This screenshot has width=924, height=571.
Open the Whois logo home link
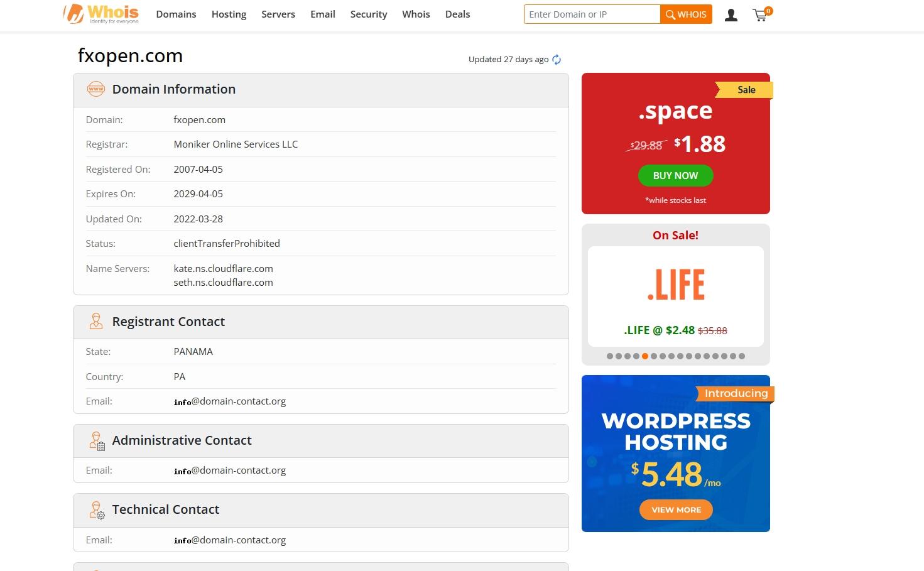click(x=101, y=14)
